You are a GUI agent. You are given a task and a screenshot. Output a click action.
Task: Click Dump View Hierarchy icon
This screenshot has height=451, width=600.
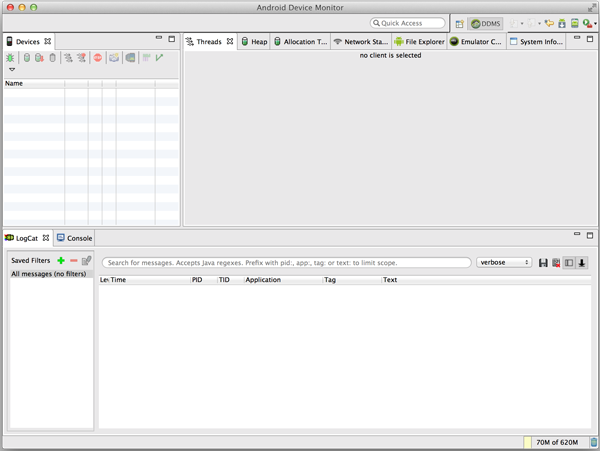(x=130, y=58)
